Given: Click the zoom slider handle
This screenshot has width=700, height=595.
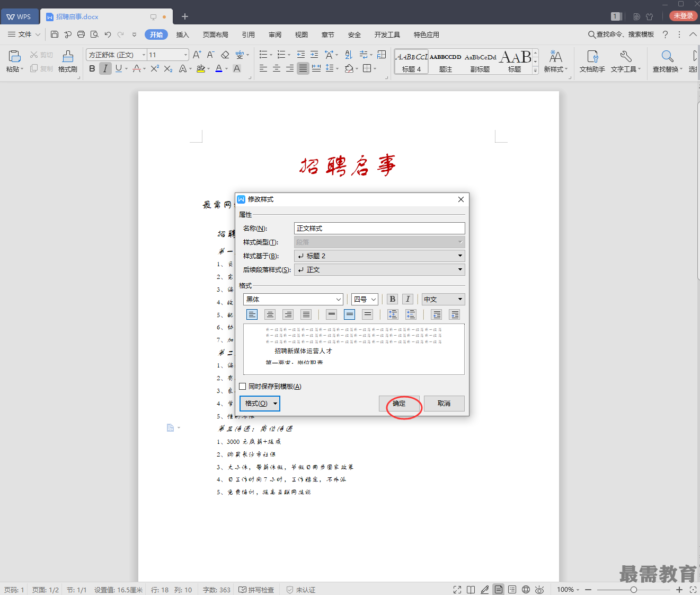Looking at the screenshot, I should pyautogui.click(x=633, y=590).
